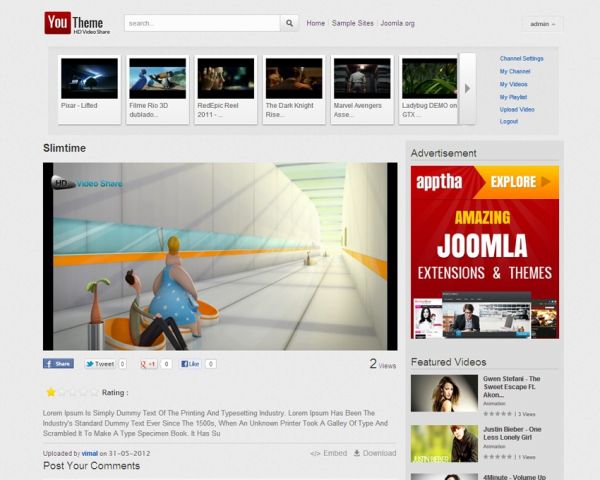Click the Google +1 count box
The image size is (600, 480).
[166, 364]
